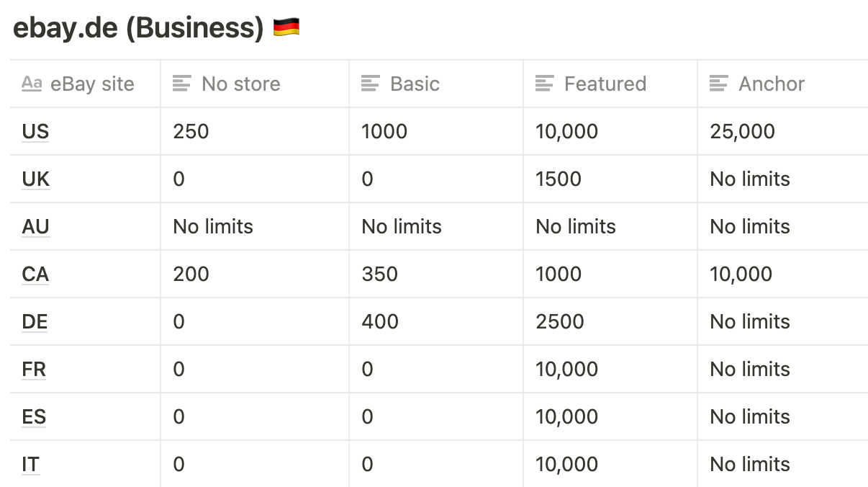868x487 pixels.
Task: Open the No store column header menu
Action: click(255, 84)
